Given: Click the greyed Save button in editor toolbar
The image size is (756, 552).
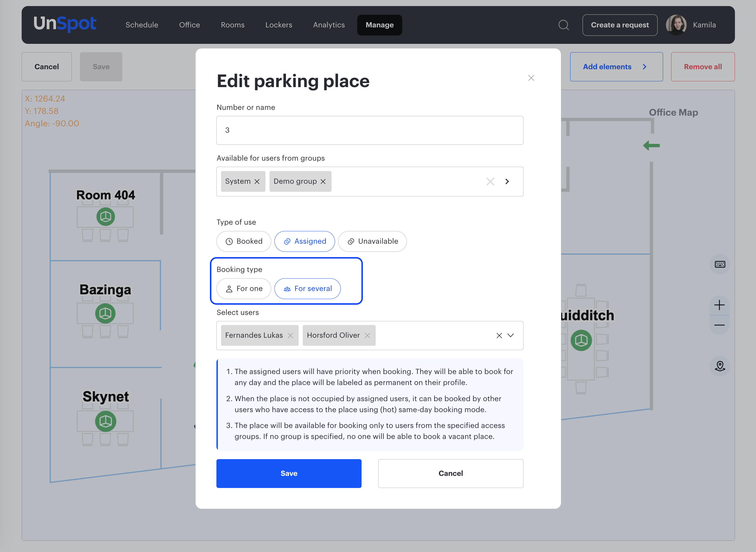Looking at the screenshot, I should click(101, 67).
